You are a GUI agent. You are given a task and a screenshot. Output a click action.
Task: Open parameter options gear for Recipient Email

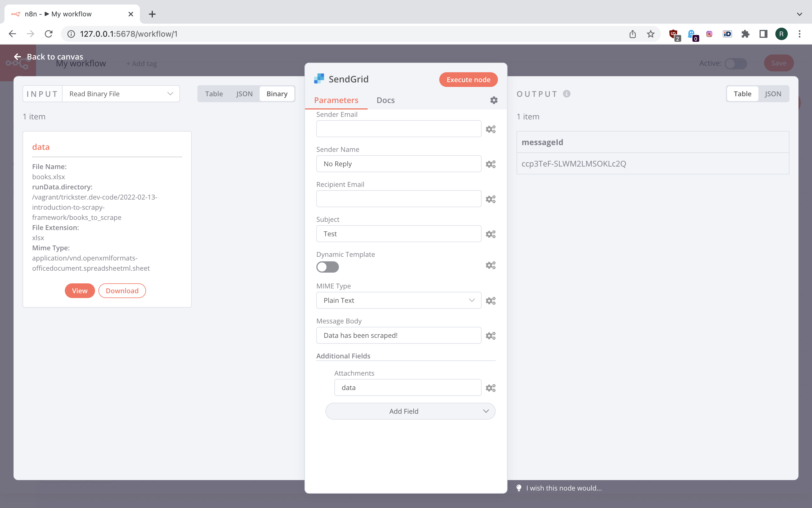(x=491, y=199)
